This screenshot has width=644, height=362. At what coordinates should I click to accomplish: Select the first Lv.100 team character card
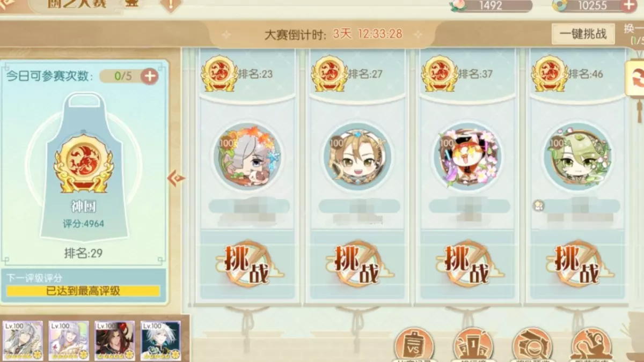23,340
